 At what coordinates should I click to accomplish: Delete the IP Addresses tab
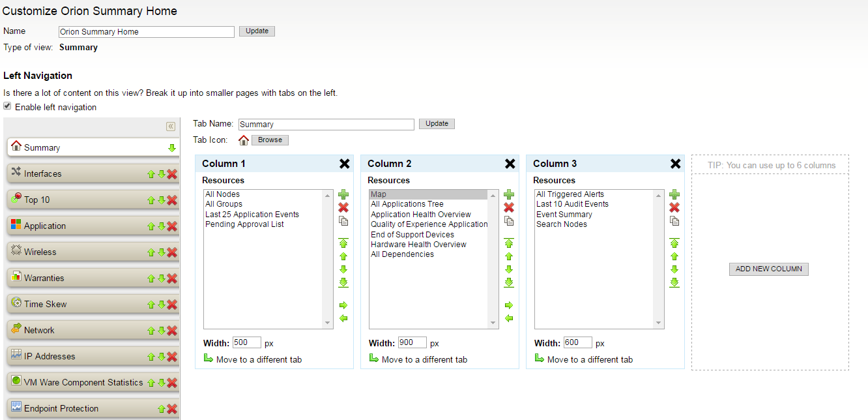(172, 357)
